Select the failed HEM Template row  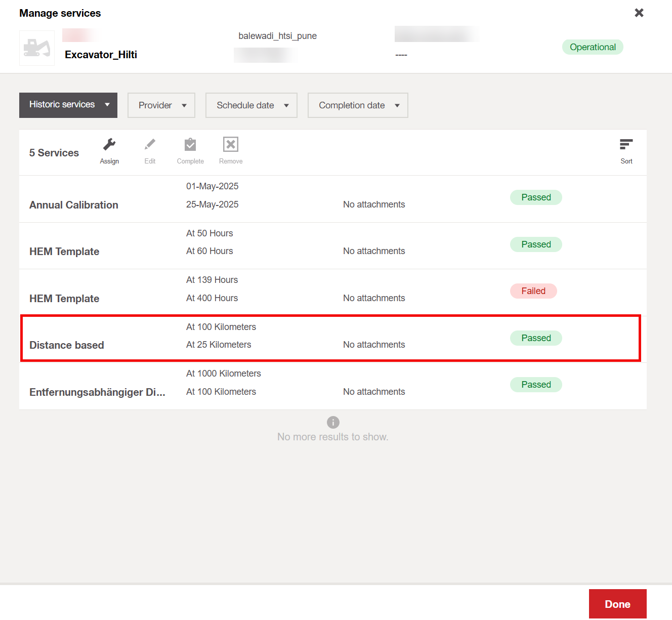pyautogui.click(x=64, y=298)
